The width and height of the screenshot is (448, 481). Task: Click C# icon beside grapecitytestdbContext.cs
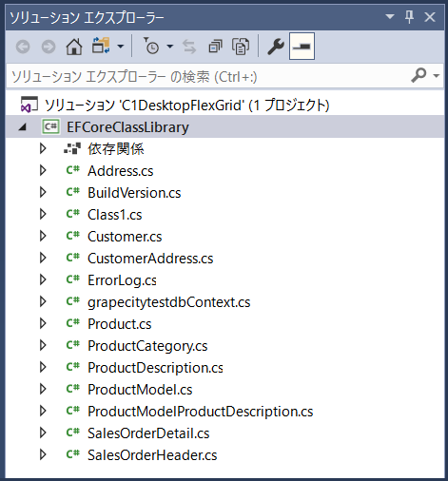coord(73,301)
